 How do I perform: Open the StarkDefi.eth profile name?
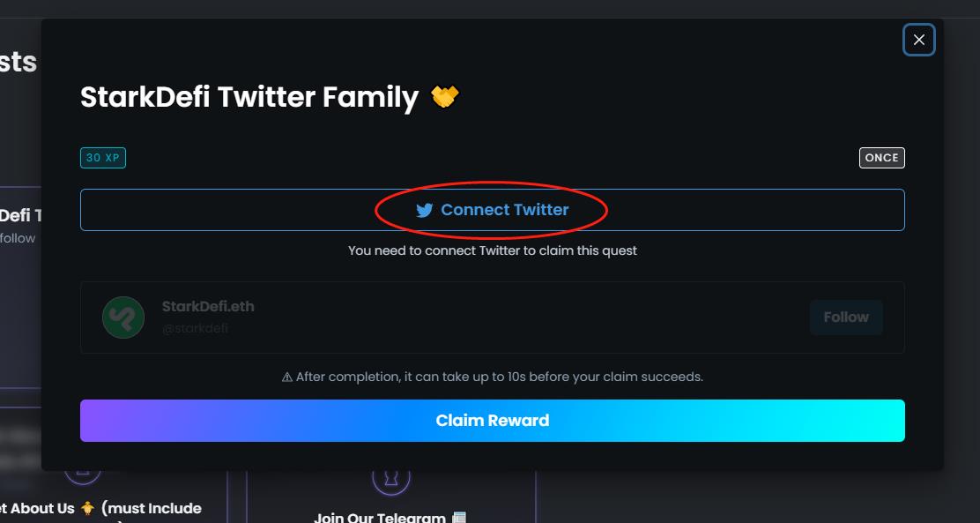pos(208,307)
